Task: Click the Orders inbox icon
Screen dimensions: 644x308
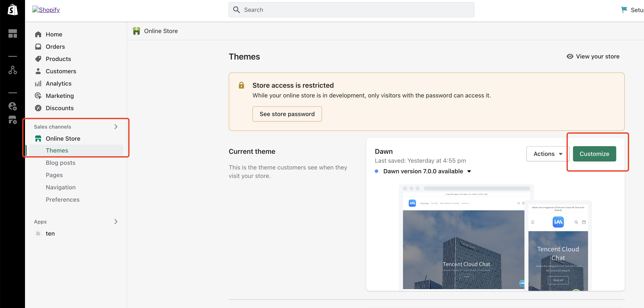Action: click(x=38, y=46)
